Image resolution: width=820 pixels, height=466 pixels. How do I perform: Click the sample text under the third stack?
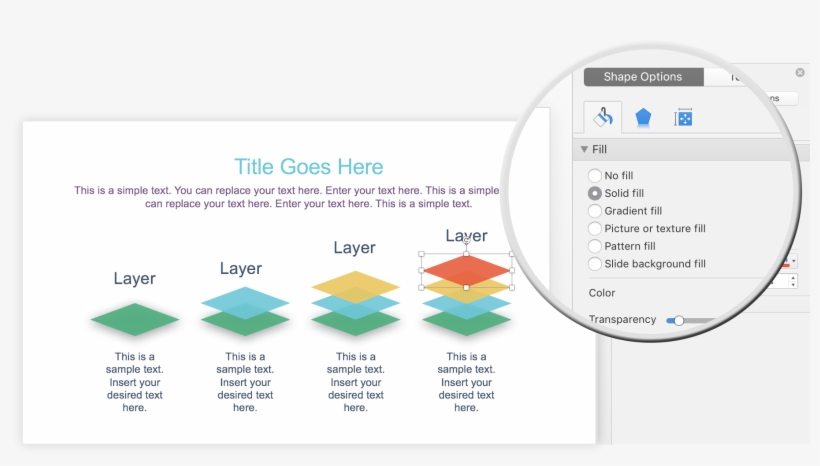[x=356, y=382]
